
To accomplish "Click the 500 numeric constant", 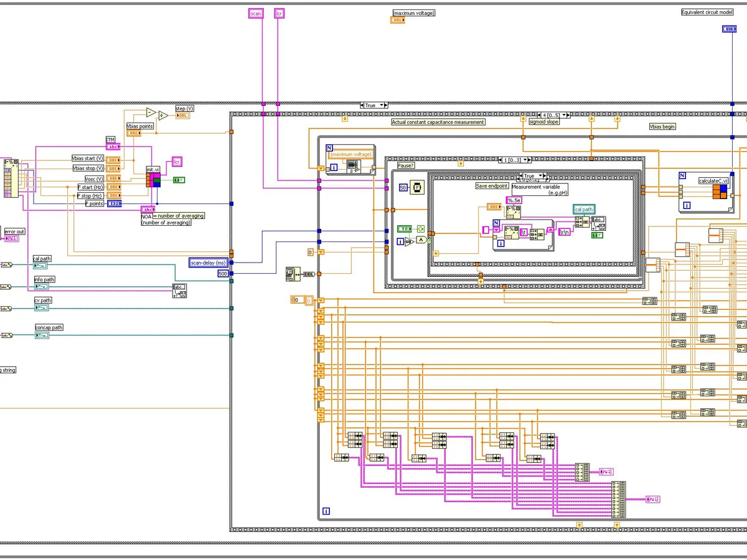I will point(223,273).
